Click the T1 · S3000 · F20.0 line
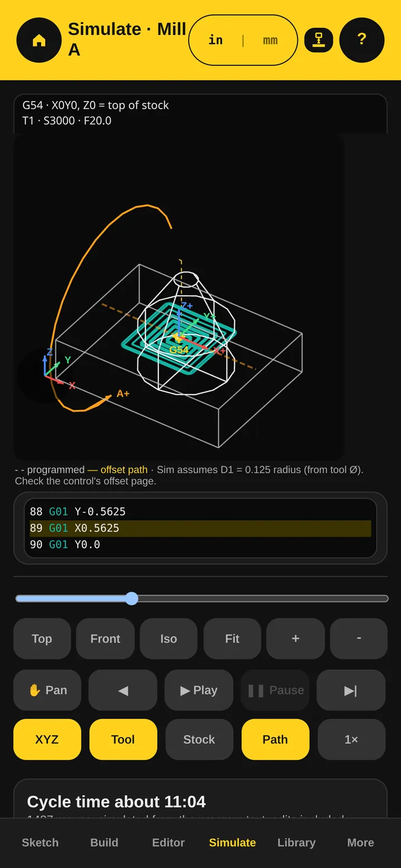 (x=67, y=120)
